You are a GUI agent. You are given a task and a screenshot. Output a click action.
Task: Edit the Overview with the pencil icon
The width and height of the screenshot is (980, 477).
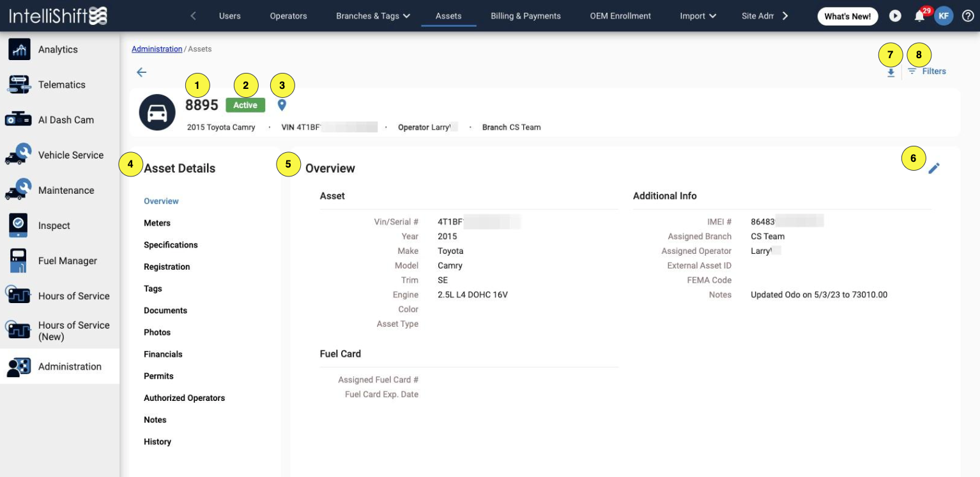(x=934, y=168)
